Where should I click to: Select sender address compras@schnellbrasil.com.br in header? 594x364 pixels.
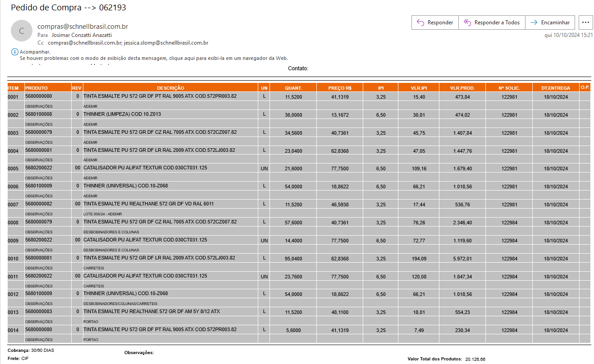82,27
